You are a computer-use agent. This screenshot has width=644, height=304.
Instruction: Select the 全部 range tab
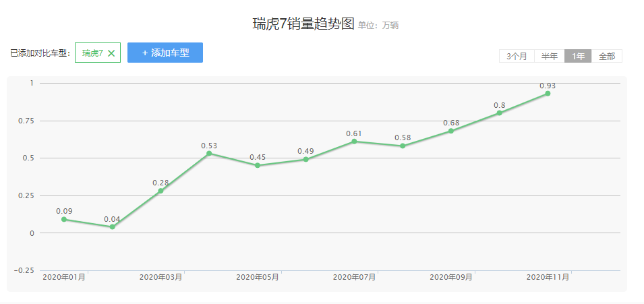607,56
